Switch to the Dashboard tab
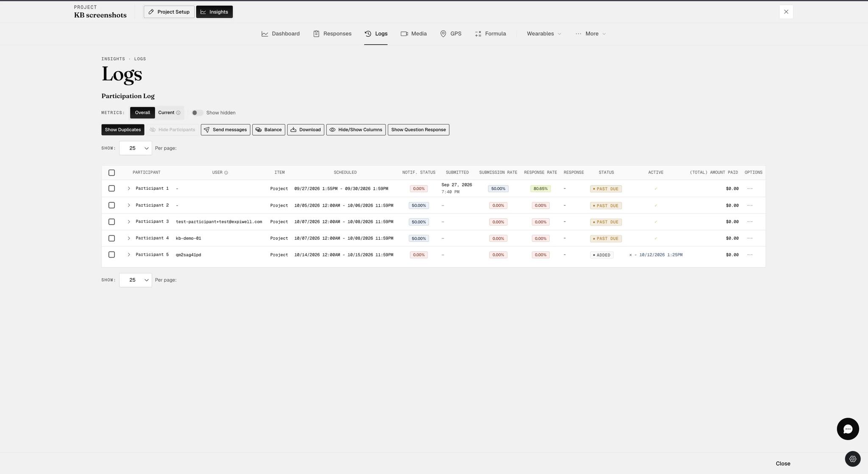This screenshot has width=868, height=474. [x=281, y=34]
